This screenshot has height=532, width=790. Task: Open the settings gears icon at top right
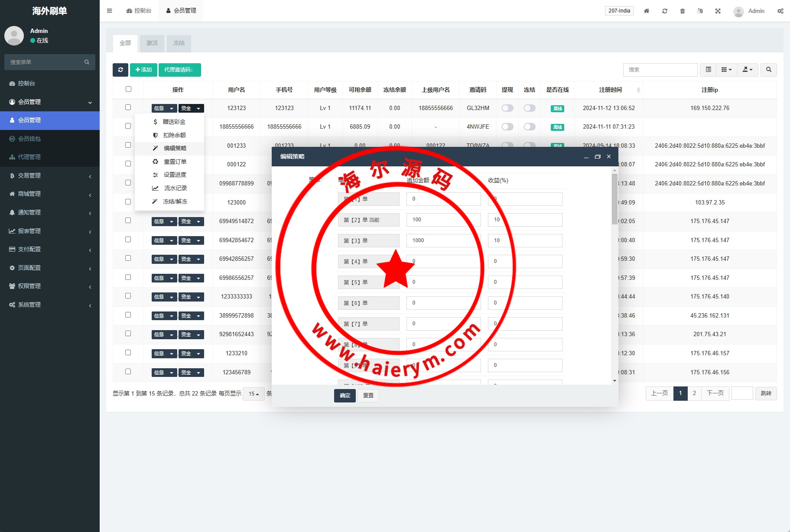(x=780, y=11)
